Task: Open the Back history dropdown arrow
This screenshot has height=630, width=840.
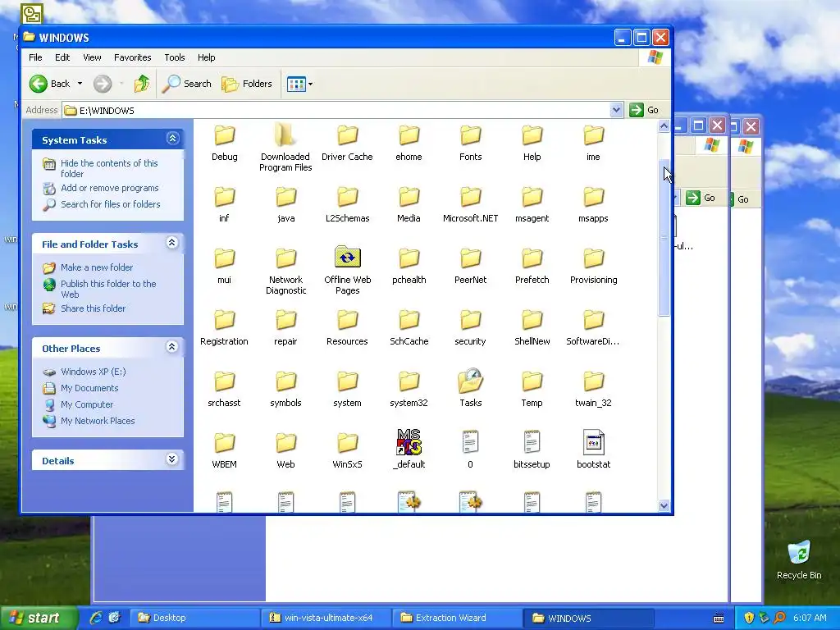Action: click(80, 84)
